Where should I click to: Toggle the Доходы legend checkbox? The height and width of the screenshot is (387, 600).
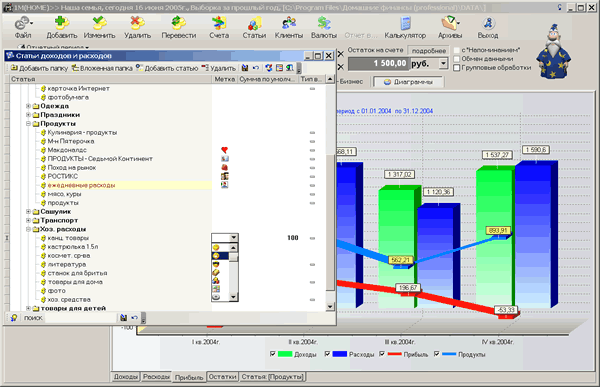pyautogui.click(x=272, y=354)
